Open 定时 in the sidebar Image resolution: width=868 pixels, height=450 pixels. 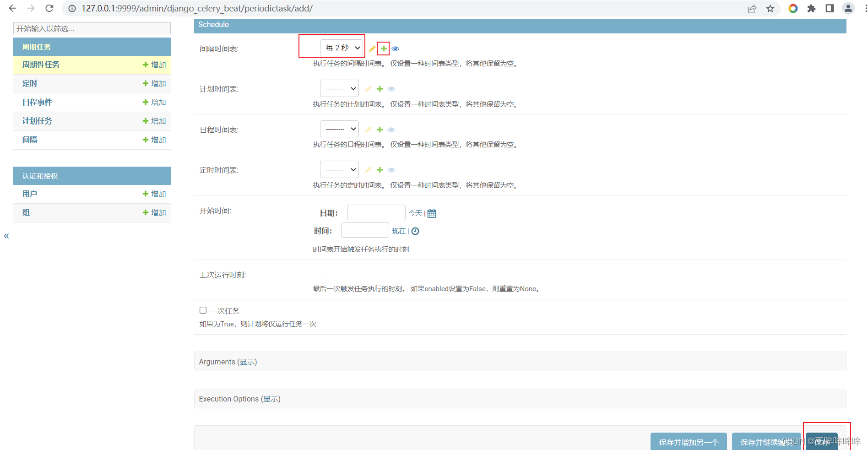click(x=30, y=84)
